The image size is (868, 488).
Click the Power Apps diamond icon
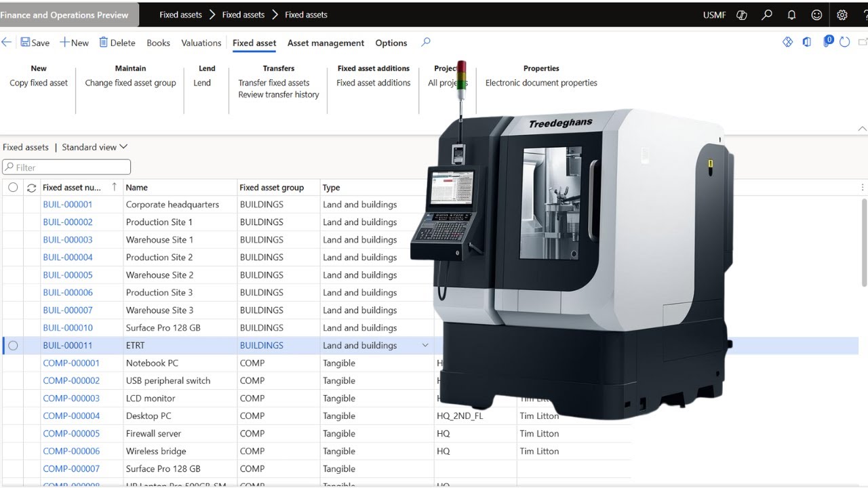pyautogui.click(x=787, y=42)
